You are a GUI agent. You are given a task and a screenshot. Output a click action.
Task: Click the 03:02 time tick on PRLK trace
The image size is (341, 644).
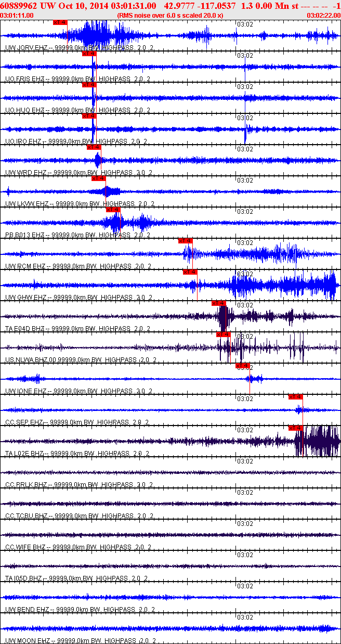point(245,461)
